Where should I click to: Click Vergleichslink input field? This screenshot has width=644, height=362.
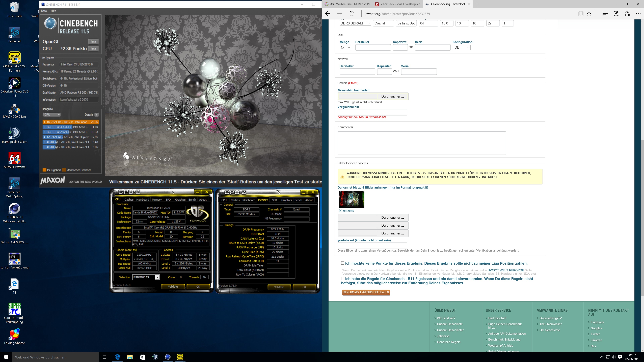[x=372, y=112]
